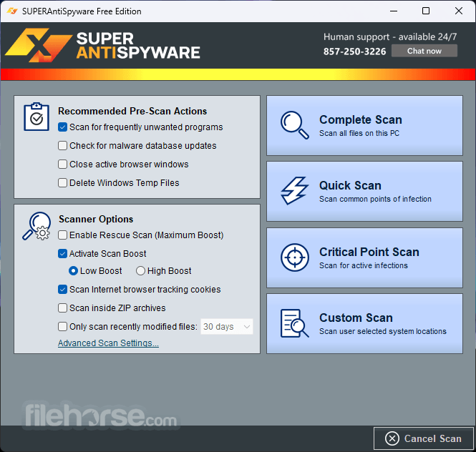Close the SUPERAntiSpyware window
This screenshot has width=476, height=452.
[459, 11]
